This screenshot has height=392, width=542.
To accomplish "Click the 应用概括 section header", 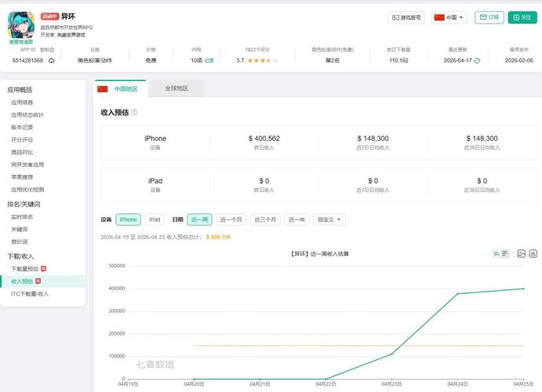I will coord(20,90).
